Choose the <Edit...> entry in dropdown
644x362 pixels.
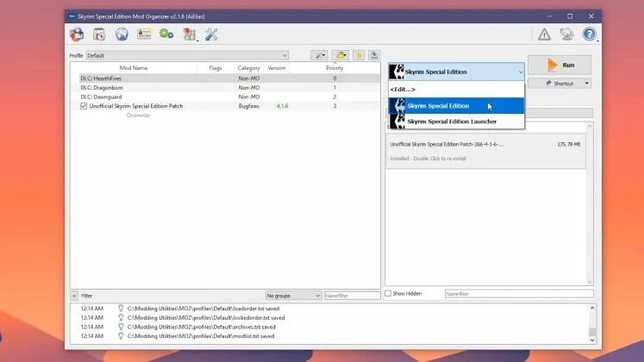point(456,89)
